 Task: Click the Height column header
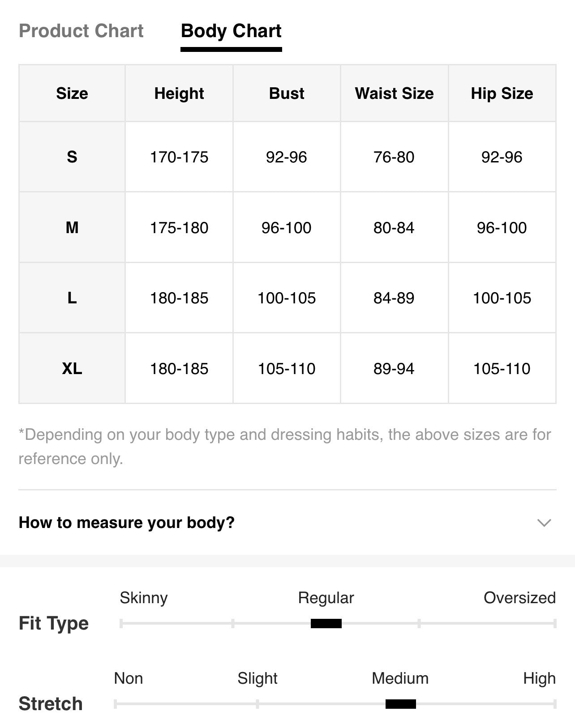tap(179, 93)
